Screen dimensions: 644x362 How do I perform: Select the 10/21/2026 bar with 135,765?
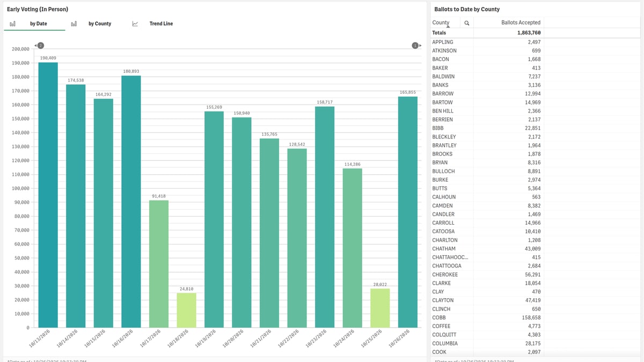click(x=269, y=233)
